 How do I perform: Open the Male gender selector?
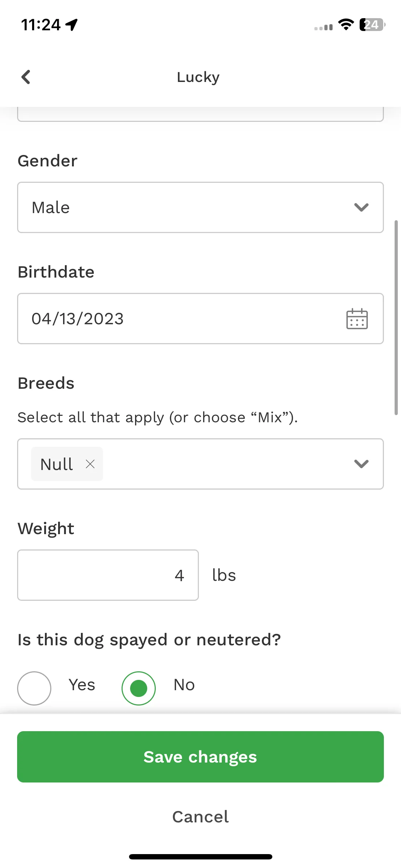(200, 207)
